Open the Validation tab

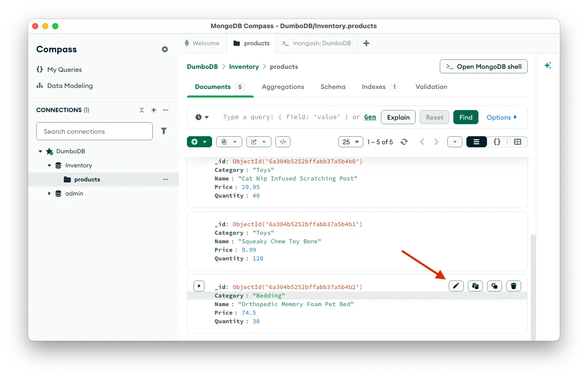pos(431,86)
